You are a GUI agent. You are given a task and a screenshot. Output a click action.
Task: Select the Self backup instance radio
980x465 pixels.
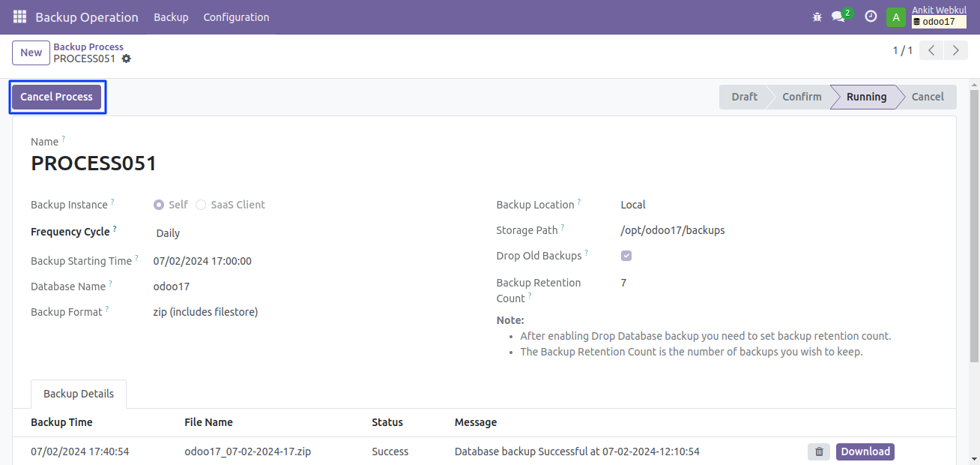tap(159, 205)
